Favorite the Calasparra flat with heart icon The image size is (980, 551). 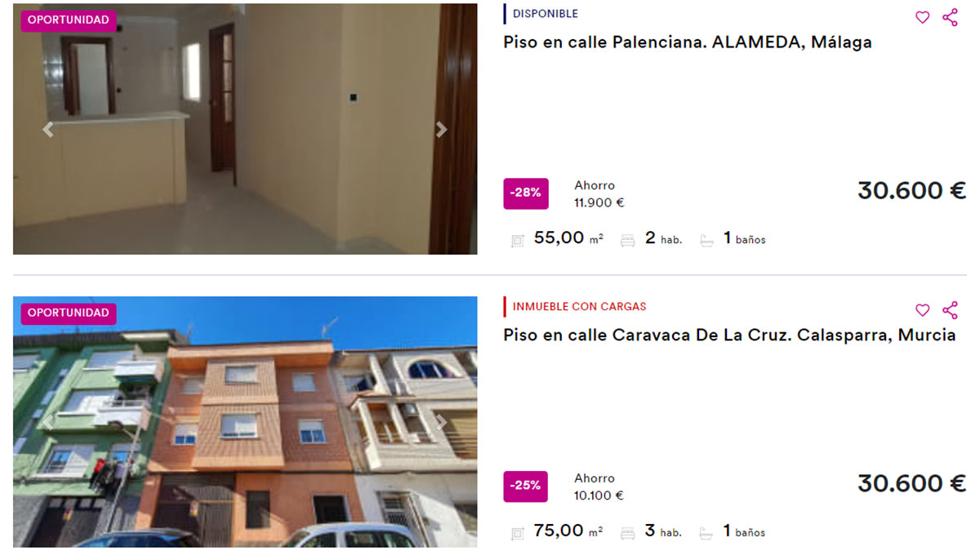(x=922, y=310)
